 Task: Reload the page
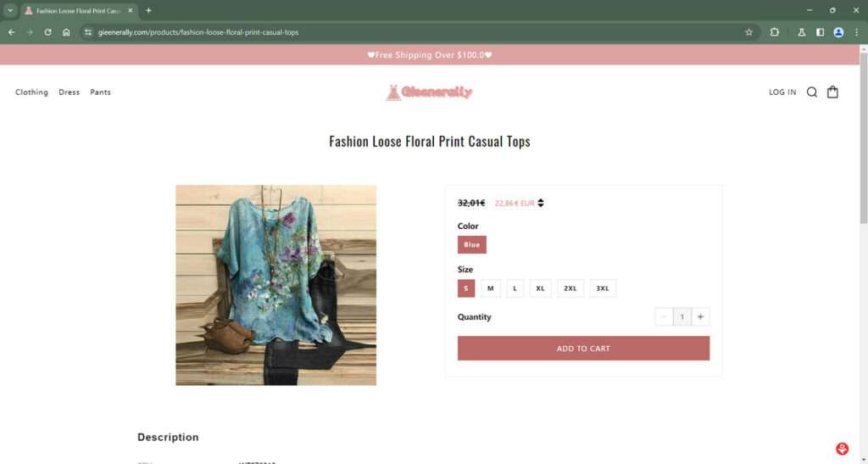[47, 32]
